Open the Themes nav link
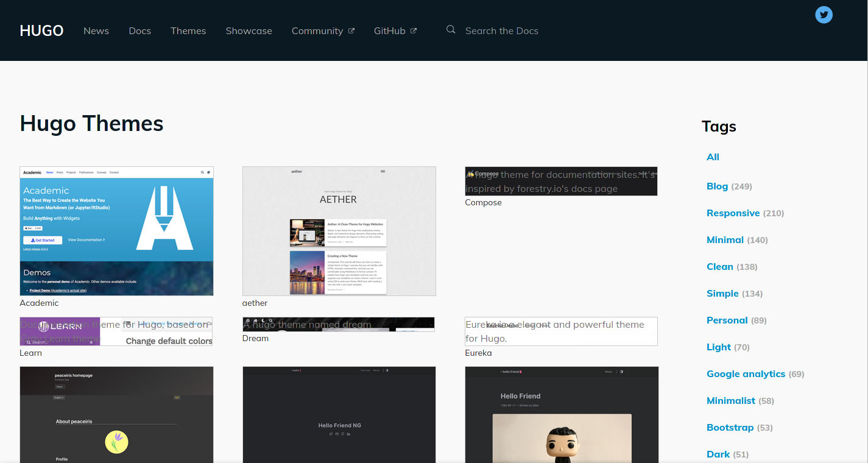The width and height of the screenshot is (868, 463). pos(188,31)
